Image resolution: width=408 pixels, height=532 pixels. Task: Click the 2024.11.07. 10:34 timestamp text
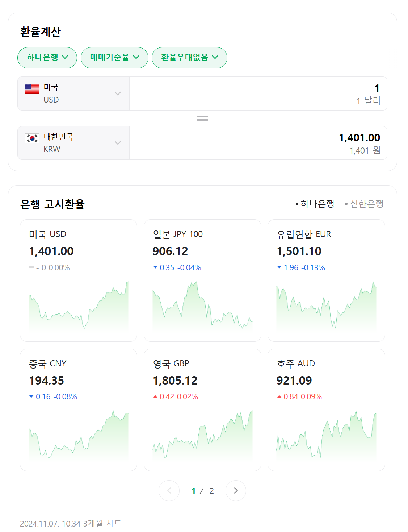50,523
